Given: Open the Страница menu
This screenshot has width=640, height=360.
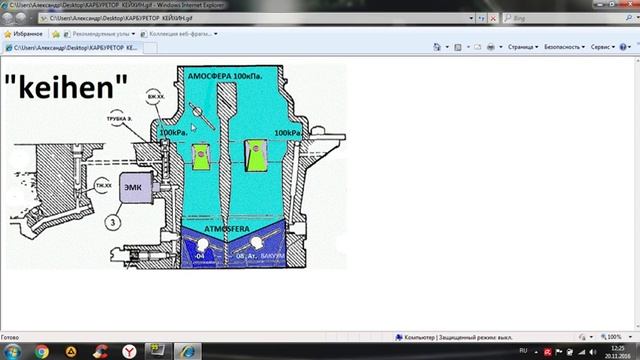Looking at the screenshot, I should [523, 47].
